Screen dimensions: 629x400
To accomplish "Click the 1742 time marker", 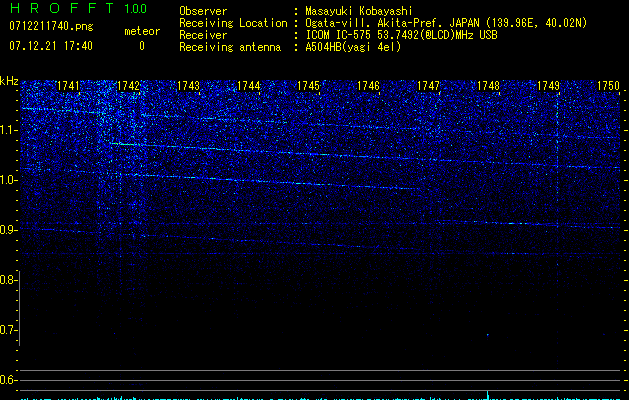I will click(x=128, y=85).
